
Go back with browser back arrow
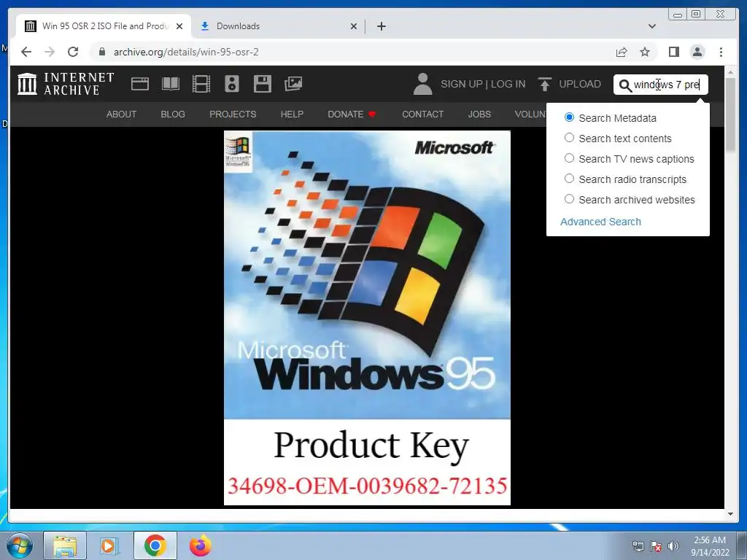pyautogui.click(x=26, y=52)
